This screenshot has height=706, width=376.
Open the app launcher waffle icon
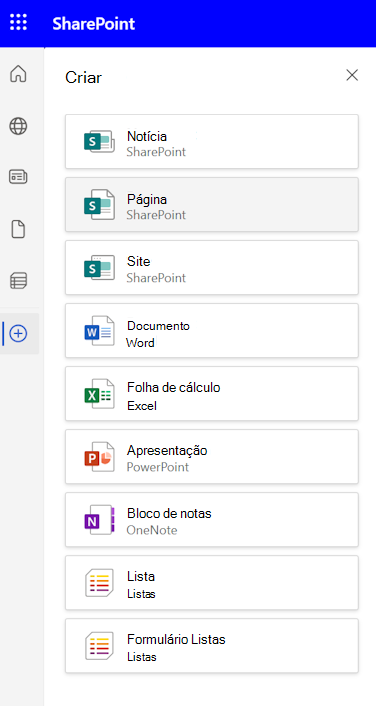tap(18, 22)
